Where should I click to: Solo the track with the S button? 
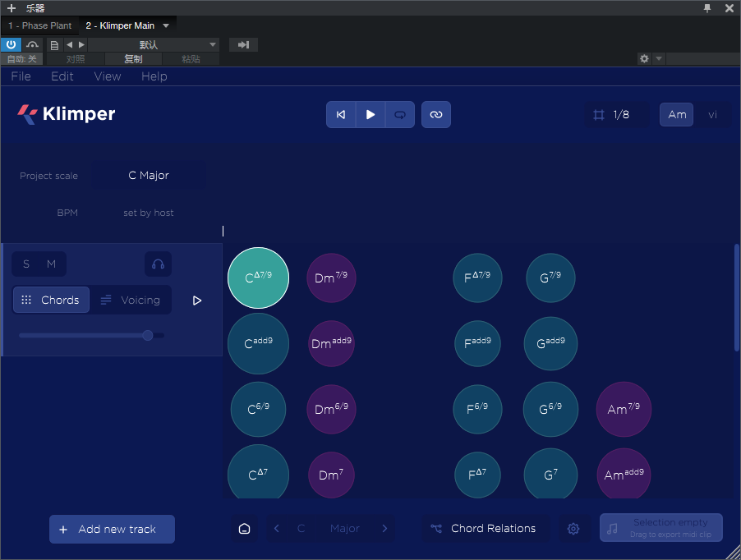(x=26, y=264)
